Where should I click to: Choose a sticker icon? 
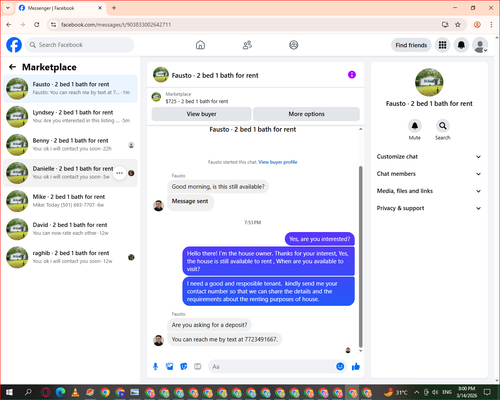[x=184, y=367]
